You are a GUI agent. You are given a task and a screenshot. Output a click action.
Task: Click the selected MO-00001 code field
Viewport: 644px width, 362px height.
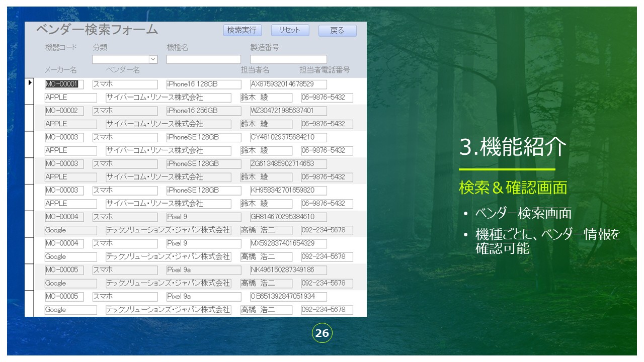coord(64,84)
